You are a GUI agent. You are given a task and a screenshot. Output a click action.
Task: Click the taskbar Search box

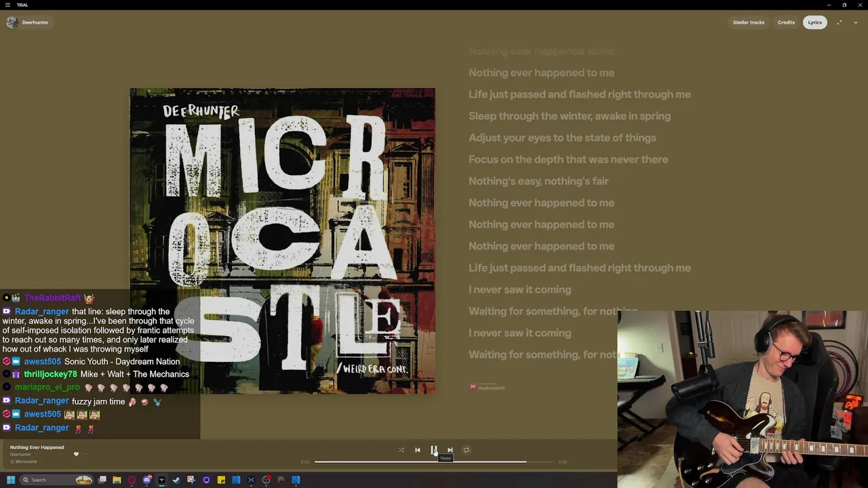(56, 480)
